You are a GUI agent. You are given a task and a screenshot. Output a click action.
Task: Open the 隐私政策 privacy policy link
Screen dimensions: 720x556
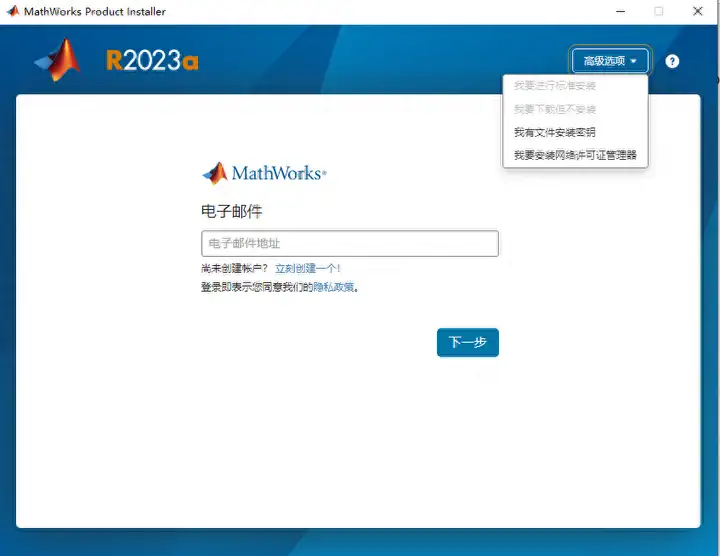(x=333, y=287)
